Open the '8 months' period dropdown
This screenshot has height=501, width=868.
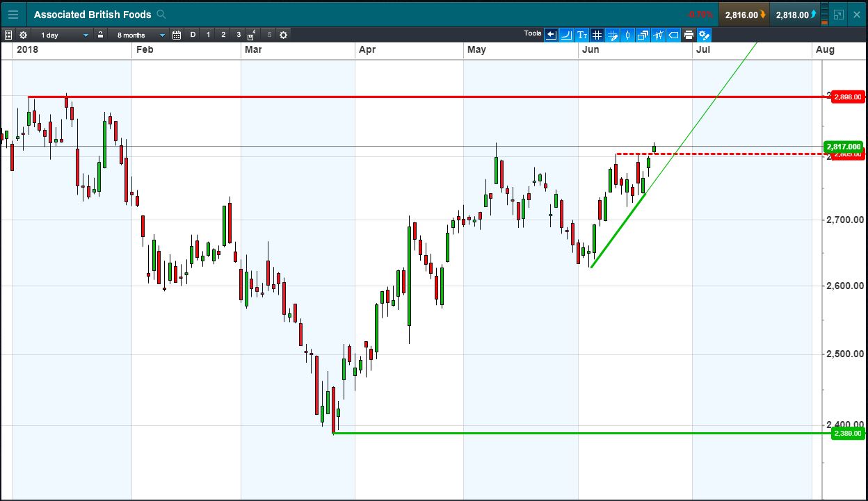click(x=162, y=35)
